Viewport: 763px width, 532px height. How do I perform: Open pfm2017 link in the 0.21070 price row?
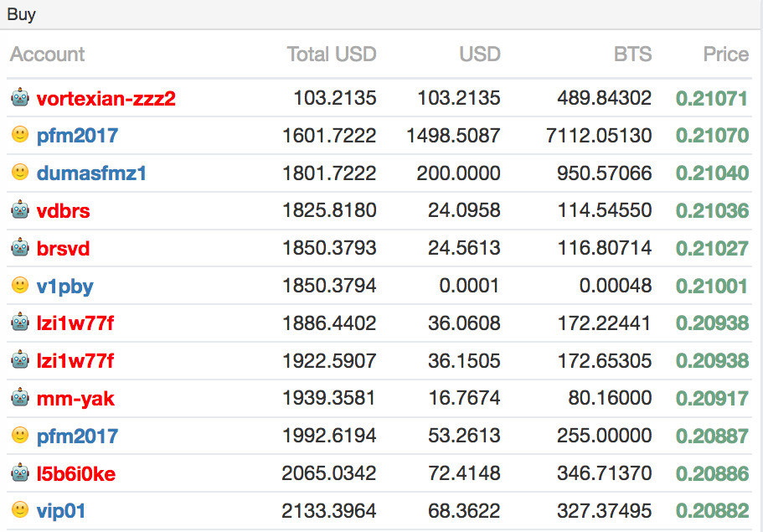point(77,136)
